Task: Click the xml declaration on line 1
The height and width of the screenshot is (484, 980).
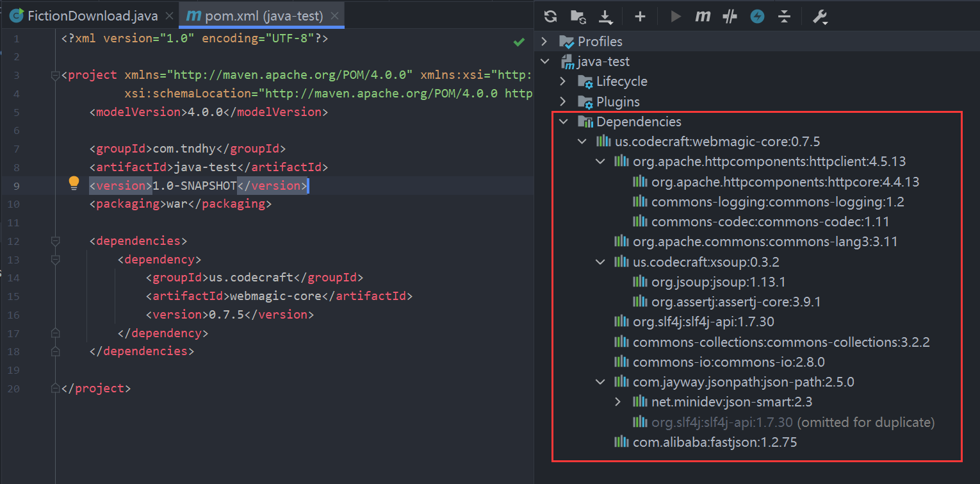Action: click(195, 38)
